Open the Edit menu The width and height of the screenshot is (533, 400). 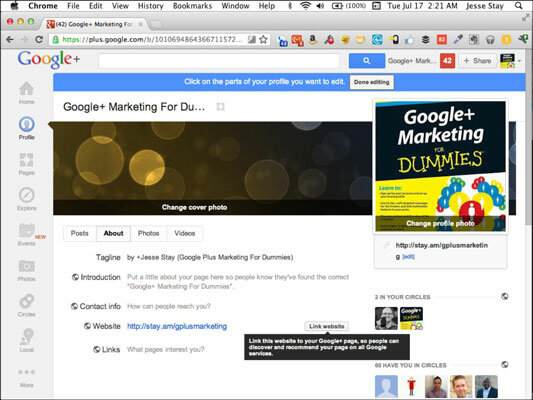(96, 6)
